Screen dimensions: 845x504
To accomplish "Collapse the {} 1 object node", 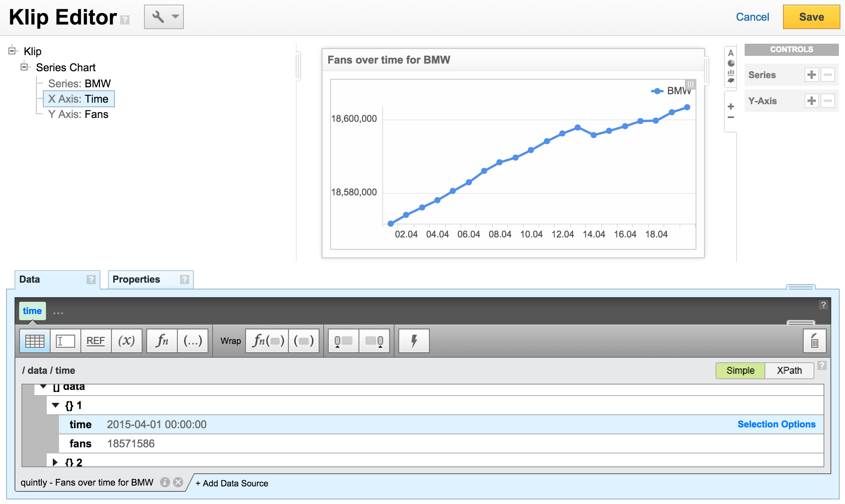I will tap(56, 405).
